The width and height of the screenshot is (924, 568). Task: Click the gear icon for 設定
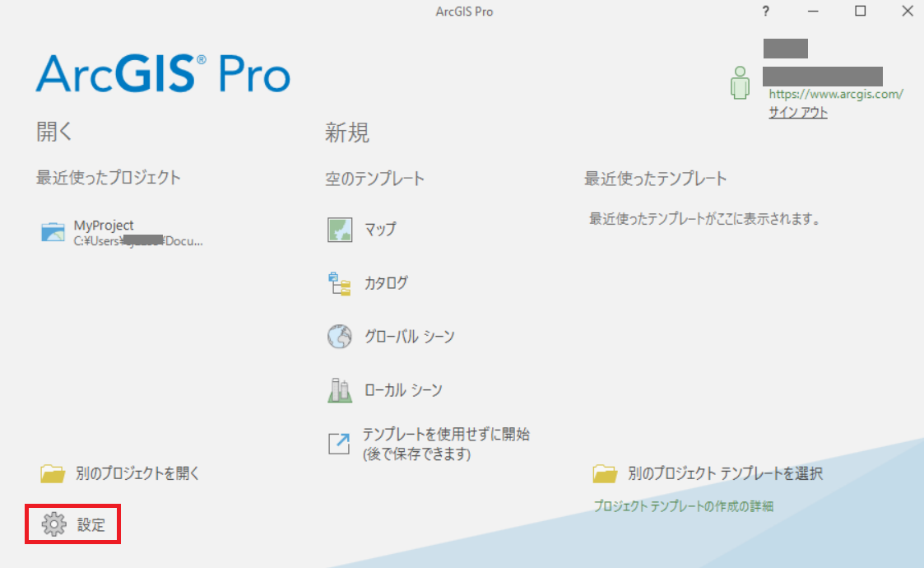53,524
